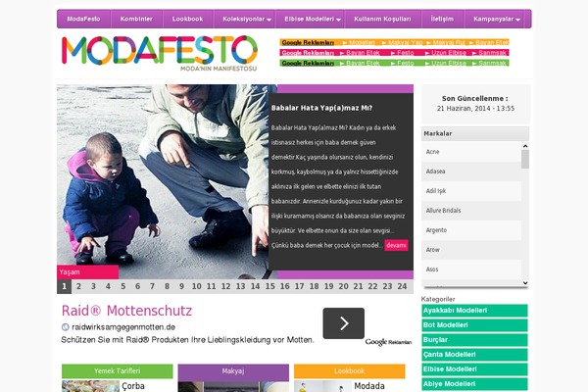The image size is (588, 392).
Task: Click the pink devamı button
Action: pos(396,245)
